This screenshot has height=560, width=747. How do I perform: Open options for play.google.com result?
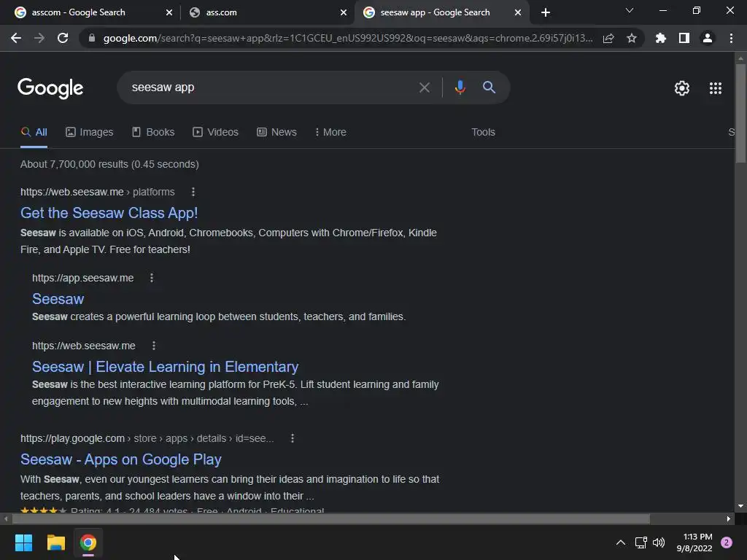coord(293,438)
